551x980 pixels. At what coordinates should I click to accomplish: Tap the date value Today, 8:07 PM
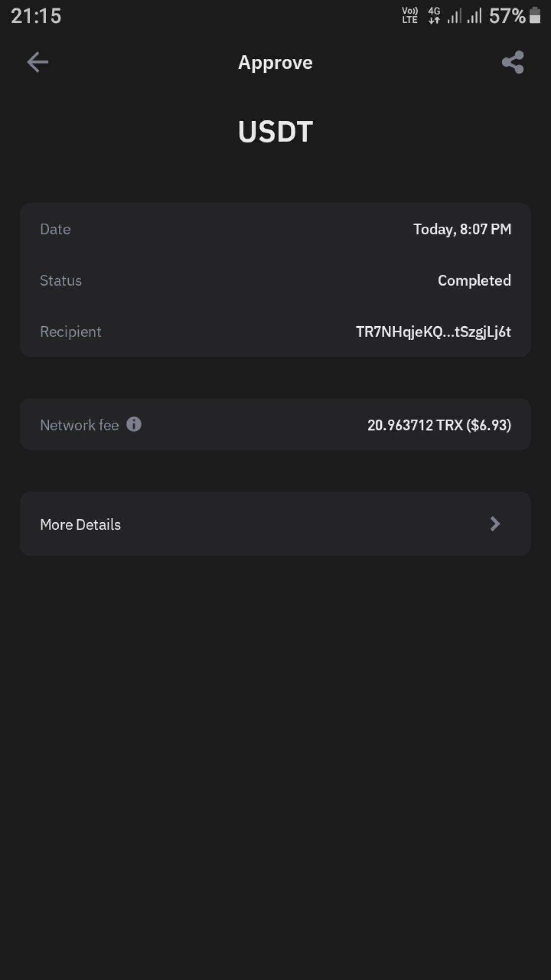[462, 229]
